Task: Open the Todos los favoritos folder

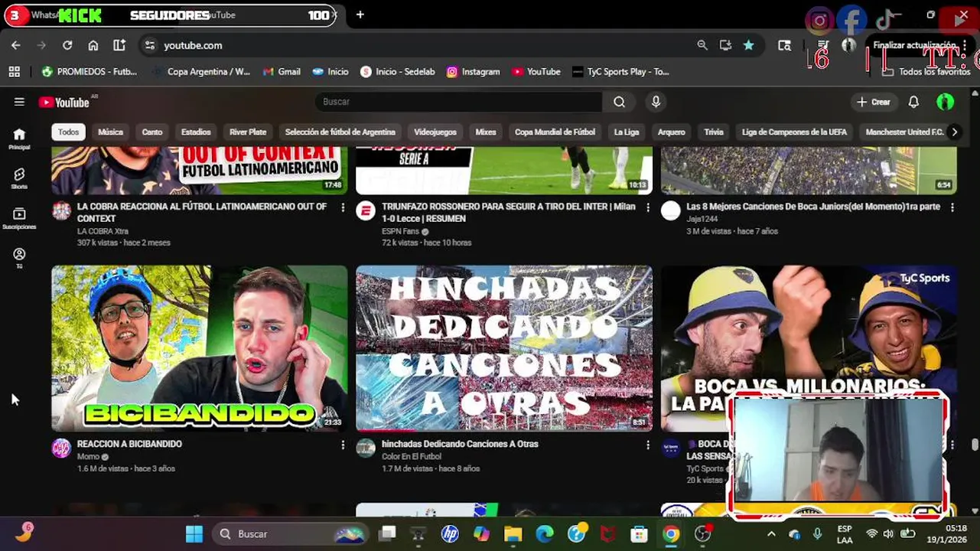Action: (926, 71)
